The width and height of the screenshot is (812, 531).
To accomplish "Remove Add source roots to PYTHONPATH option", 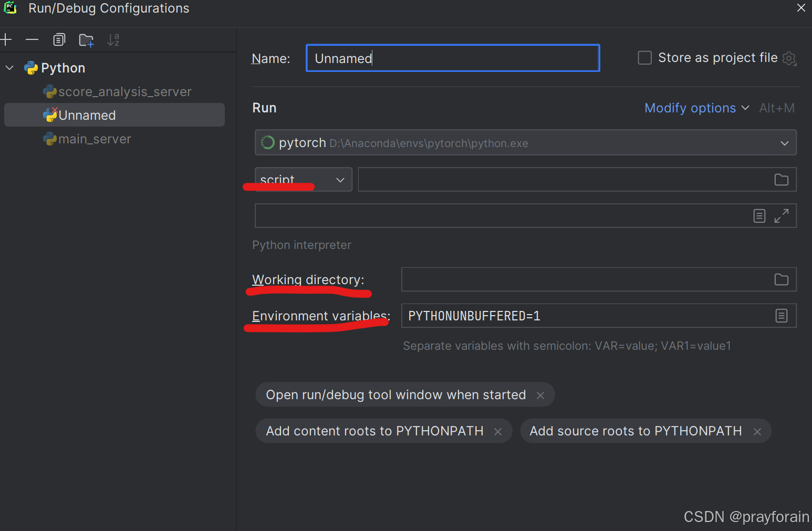I will tap(757, 432).
